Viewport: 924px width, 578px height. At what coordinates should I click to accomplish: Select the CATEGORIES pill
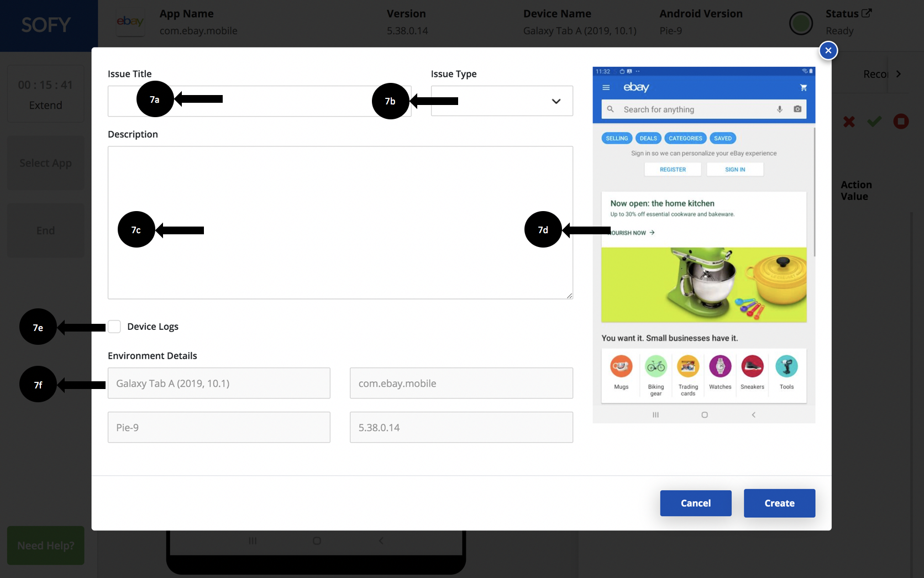tap(685, 138)
